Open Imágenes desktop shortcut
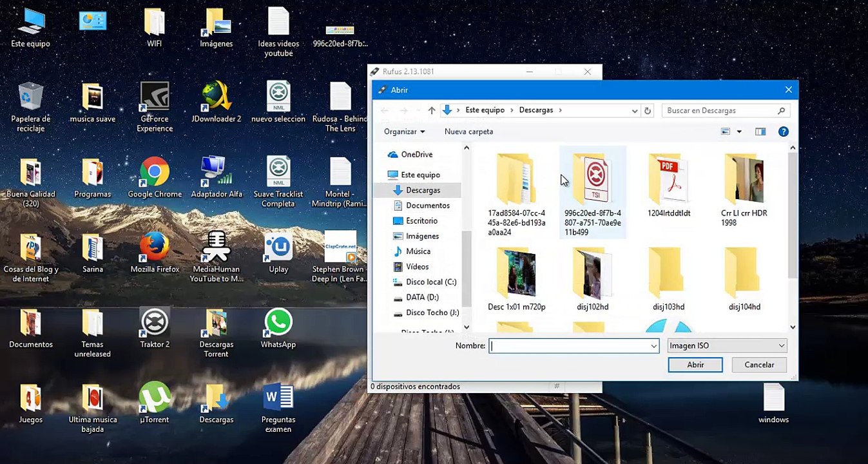 pyautogui.click(x=217, y=28)
